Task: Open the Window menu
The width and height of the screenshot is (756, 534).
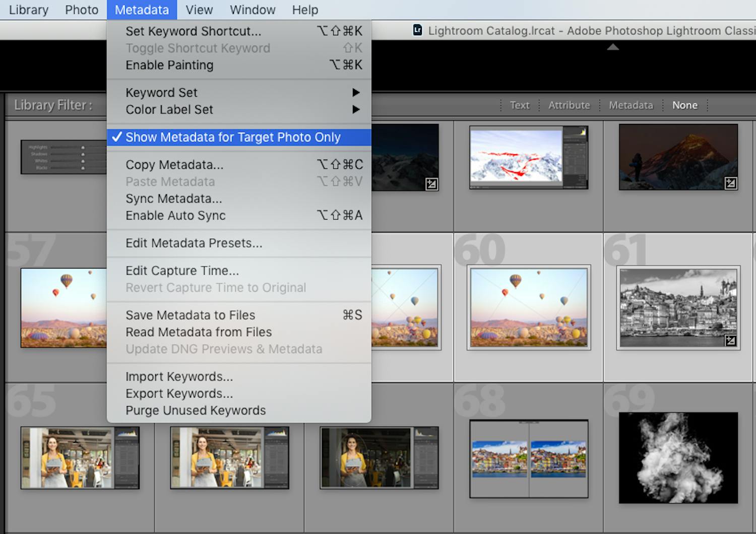Action: [x=253, y=10]
